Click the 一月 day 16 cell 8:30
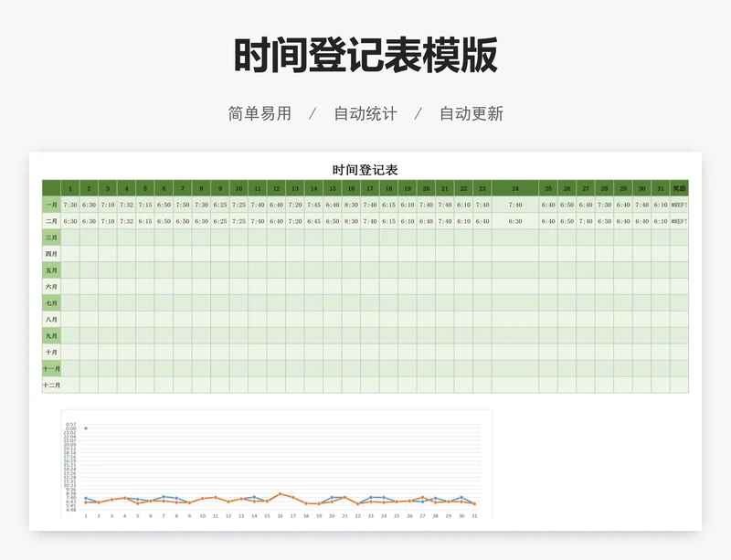The width and height of the screenshot is (731, 560). pyautogui.click(x=351, y=205)
